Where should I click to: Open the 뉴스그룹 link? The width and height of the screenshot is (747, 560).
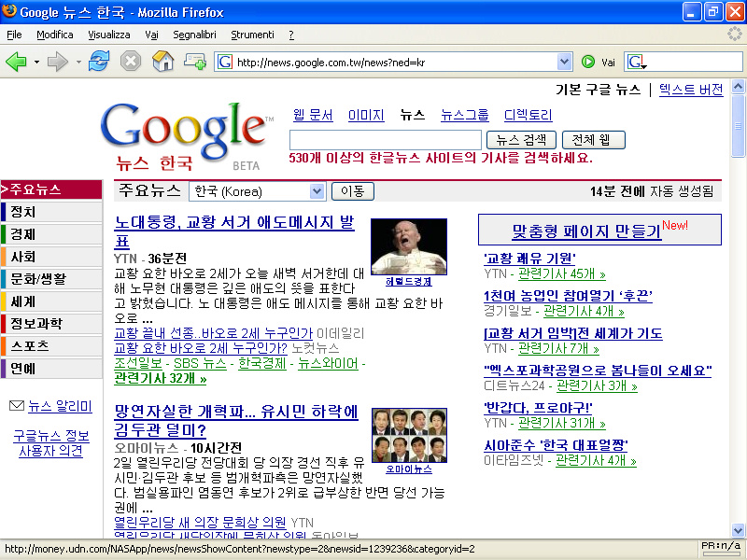point(464,115)
